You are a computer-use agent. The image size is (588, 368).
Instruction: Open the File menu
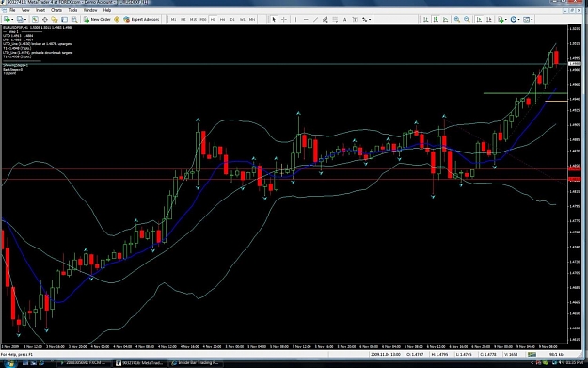click(x=12, y=10)
